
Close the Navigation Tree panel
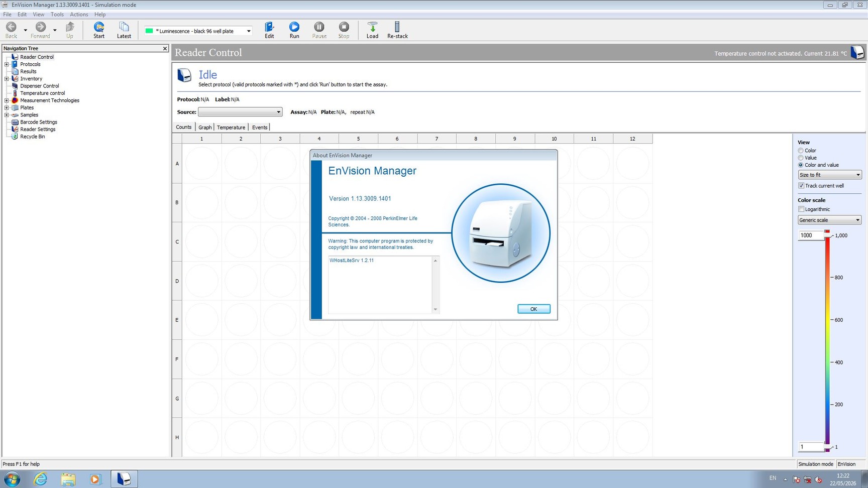tap(165, 49)
